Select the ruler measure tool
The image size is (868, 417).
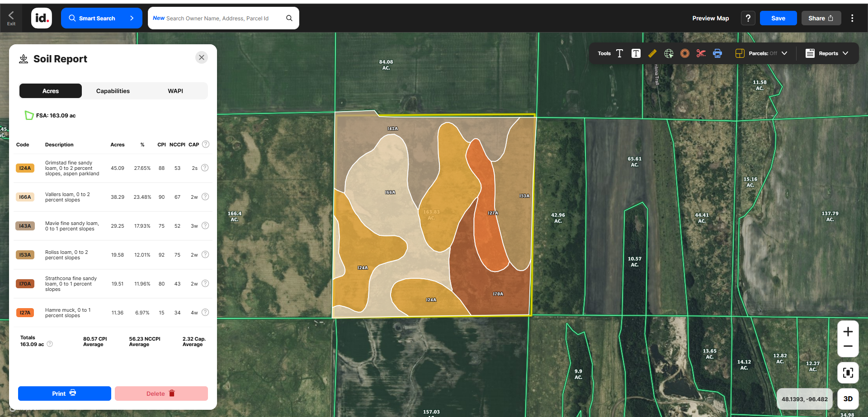(652, 53)
